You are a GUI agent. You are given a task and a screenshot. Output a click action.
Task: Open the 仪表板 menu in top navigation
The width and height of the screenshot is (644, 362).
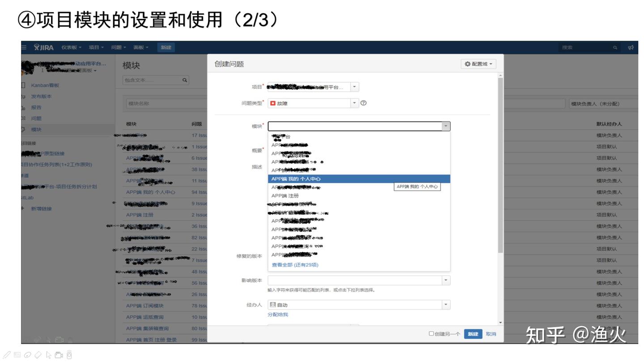tap(71, 47)
